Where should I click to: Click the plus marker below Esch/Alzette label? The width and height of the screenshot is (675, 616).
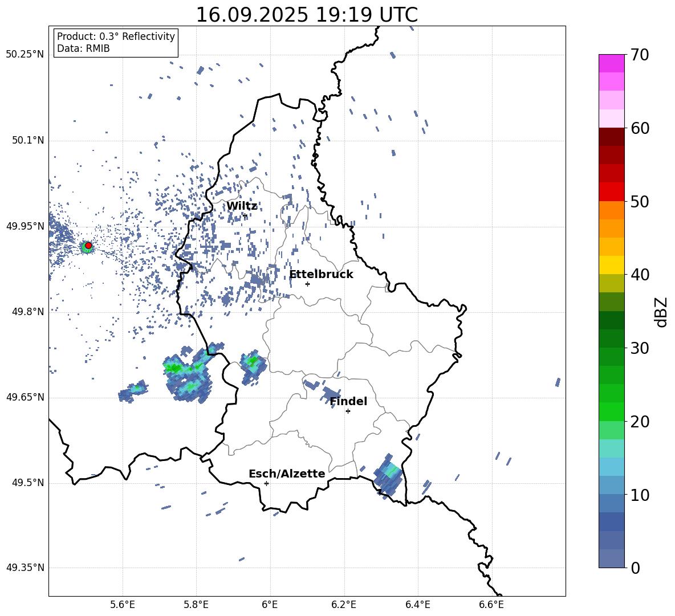coord(266,483)
